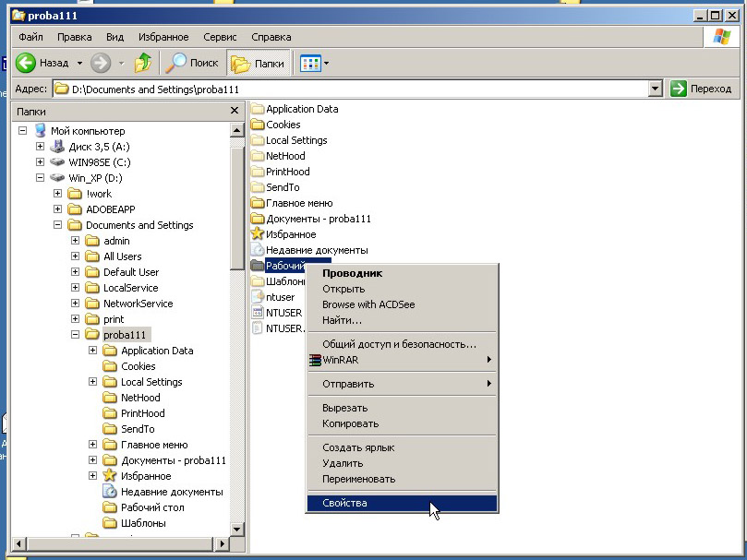Collapse the proba111 tree node
This screenshot has width=747, height=560.
(76, 335)
